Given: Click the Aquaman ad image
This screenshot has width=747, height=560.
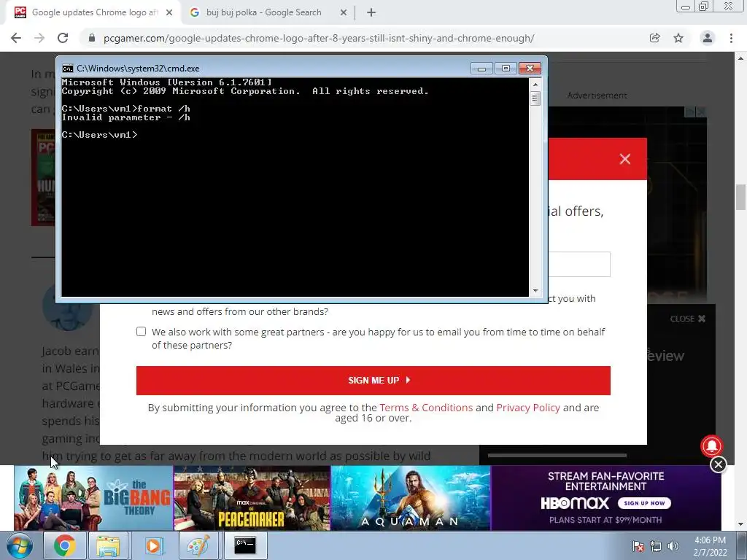Looking at the screenshot, I should 410,498.
